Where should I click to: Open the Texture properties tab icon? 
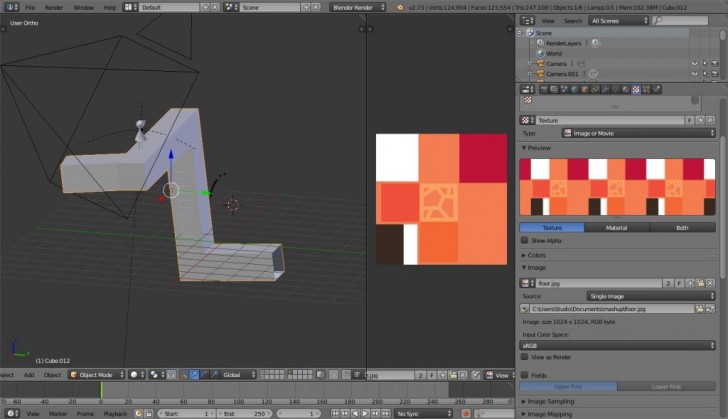(x=636, y=89)
